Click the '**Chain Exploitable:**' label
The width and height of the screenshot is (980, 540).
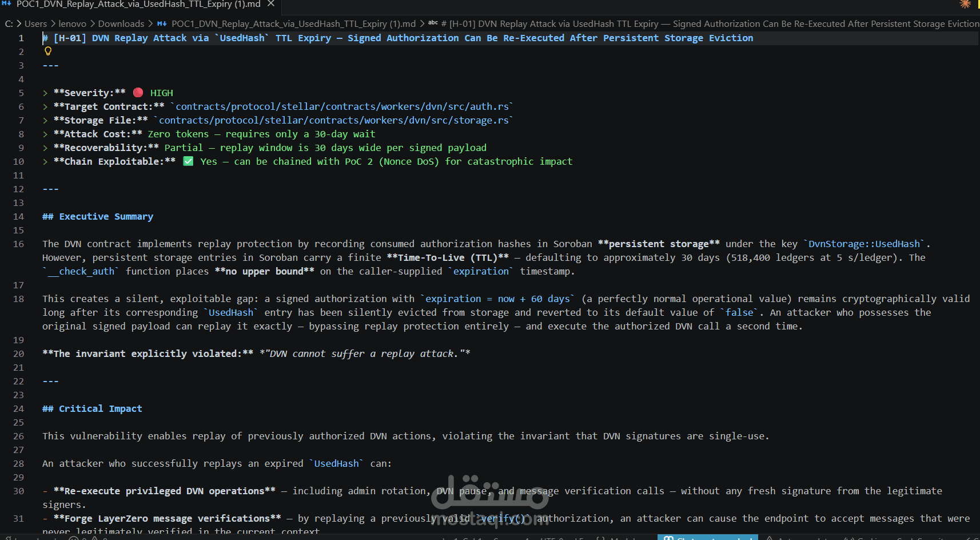tap(114, 161)
